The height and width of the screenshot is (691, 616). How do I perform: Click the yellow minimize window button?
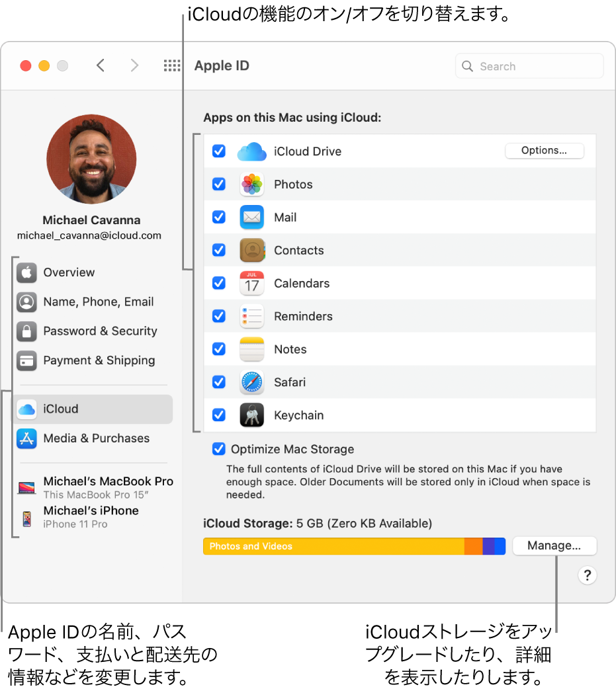(44, 65)
